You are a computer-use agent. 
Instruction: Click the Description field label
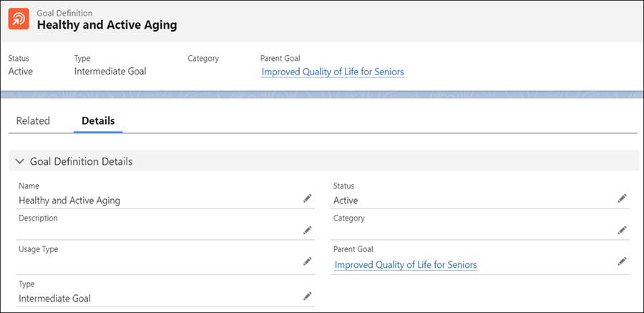[x=38, y=218]
